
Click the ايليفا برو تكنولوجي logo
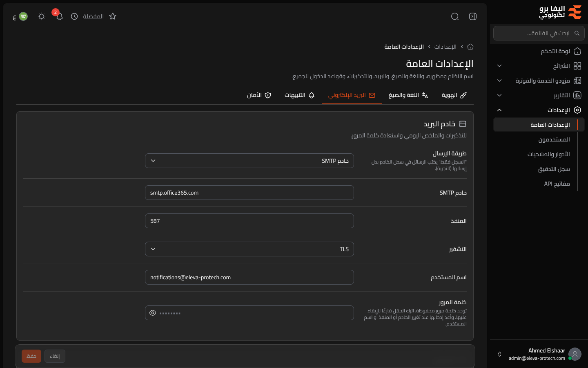click(x=560, y=12)
